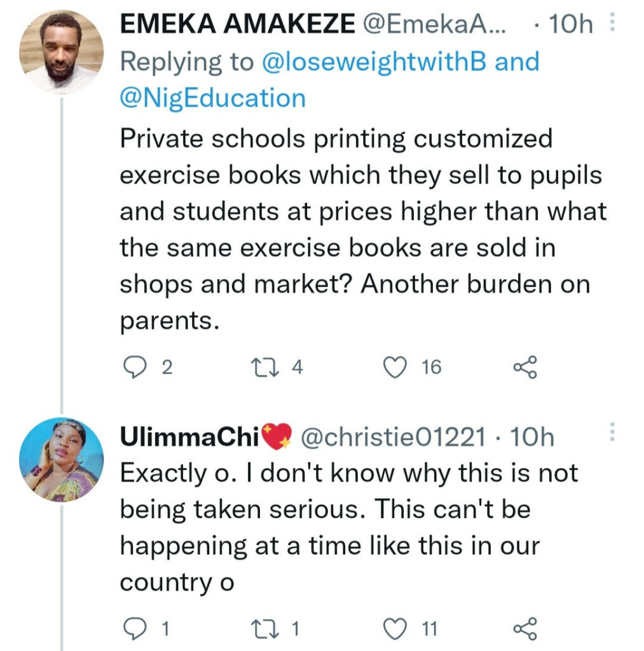Reply to Emeka Amakeze's tweet
The width and height of the screenshot is (644, 651).
(134, 367)
